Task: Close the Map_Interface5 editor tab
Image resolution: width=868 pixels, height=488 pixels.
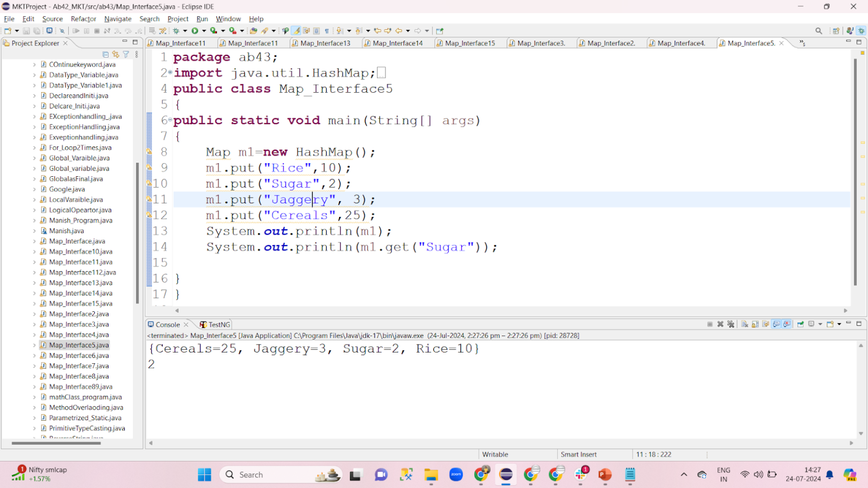Action: [782, 43]
